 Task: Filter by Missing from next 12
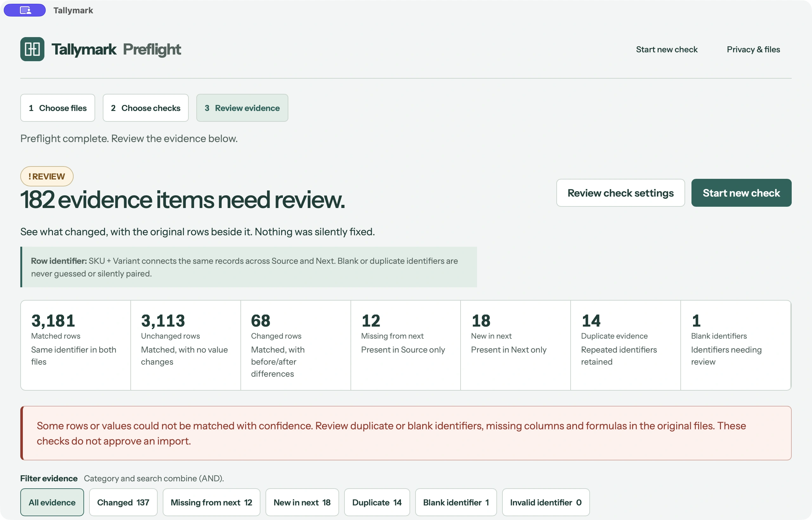[x=212, y=502]
